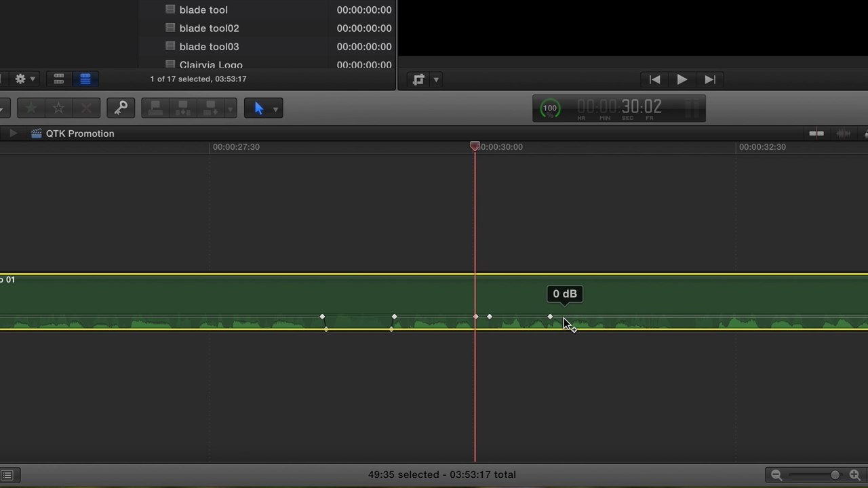Image resolution: width=868 pixels, height=488 pixels.
Task: Click ruler at 00:00:32:30 timecode
Action: [762, 146]
